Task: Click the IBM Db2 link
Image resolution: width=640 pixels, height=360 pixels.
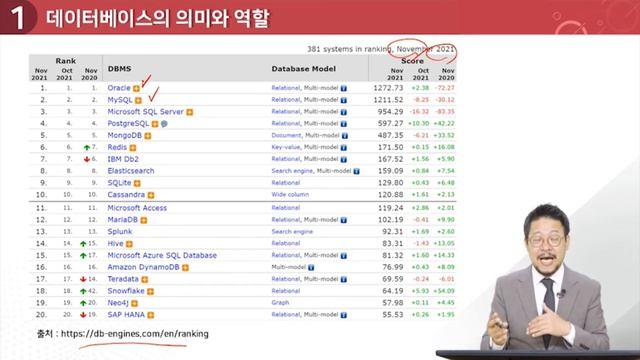Action: tap(123, 159)
